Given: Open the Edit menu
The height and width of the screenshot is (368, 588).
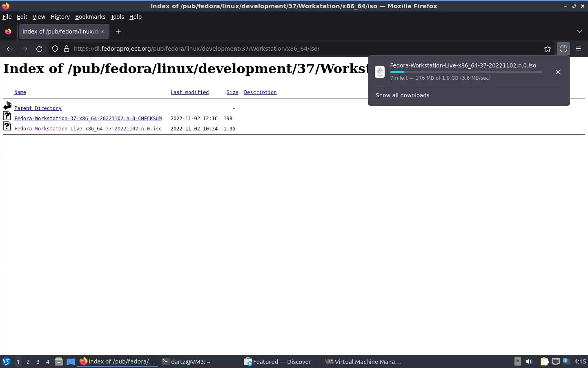Looking at the screenshot, I should (22, 17).
